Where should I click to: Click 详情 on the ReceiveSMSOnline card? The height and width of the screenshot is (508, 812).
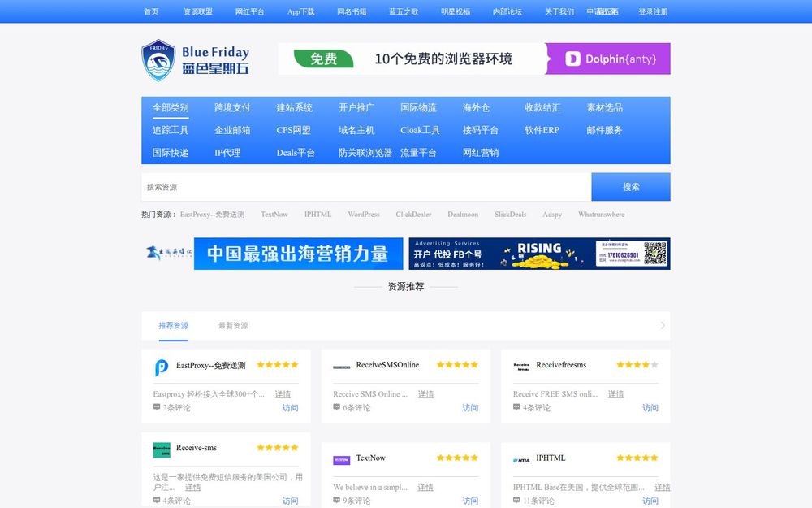[x=425, y=394]
